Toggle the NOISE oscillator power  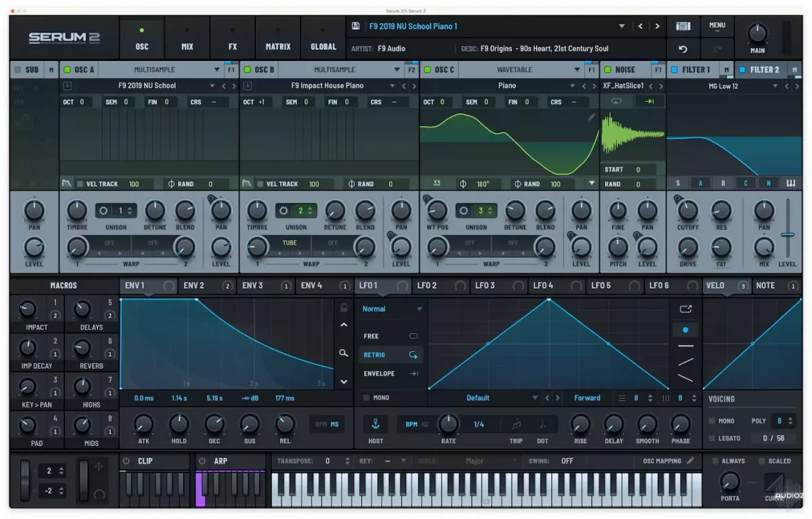coord(607,70)
